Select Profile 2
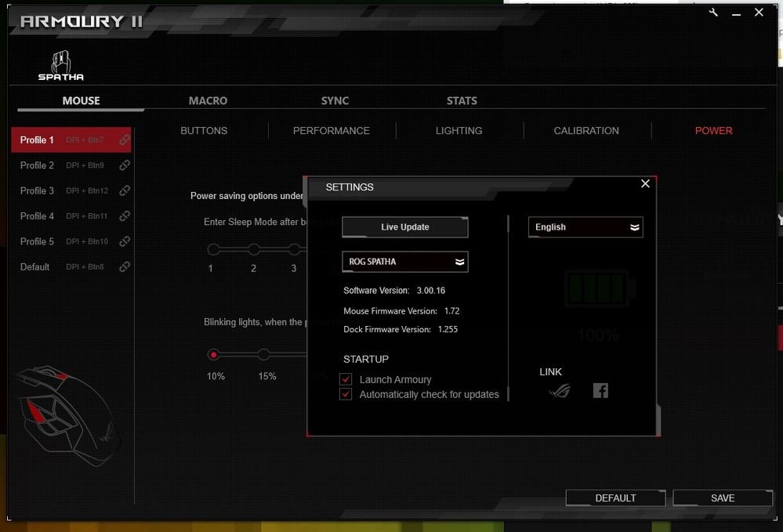Viewport: 783px width, 532px height. (37, 165)
